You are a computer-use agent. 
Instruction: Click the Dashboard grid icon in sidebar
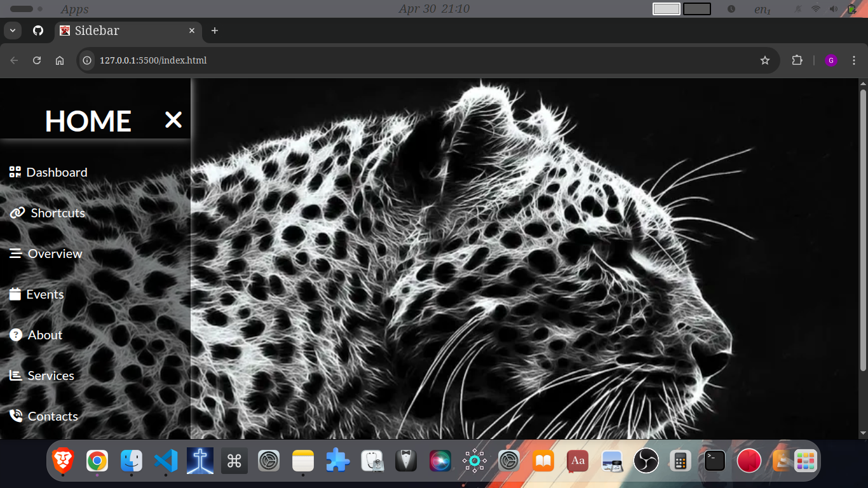click(15, 172)
